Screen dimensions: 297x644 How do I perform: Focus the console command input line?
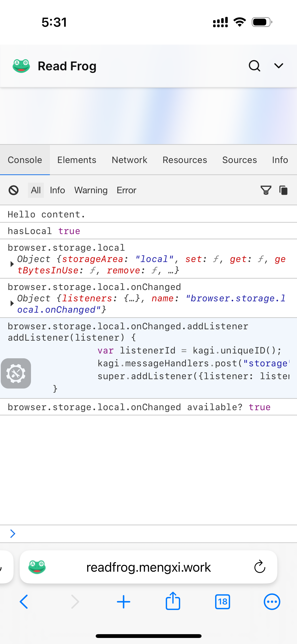pos(151,534)
